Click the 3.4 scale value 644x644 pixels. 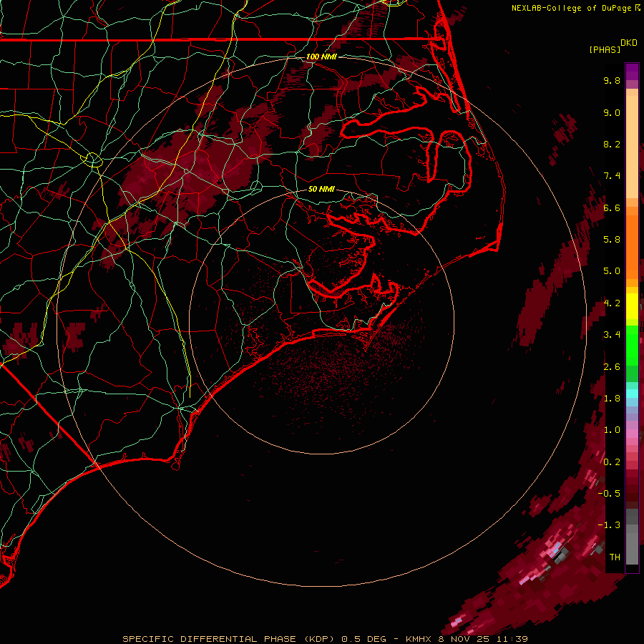coord(612,335)
